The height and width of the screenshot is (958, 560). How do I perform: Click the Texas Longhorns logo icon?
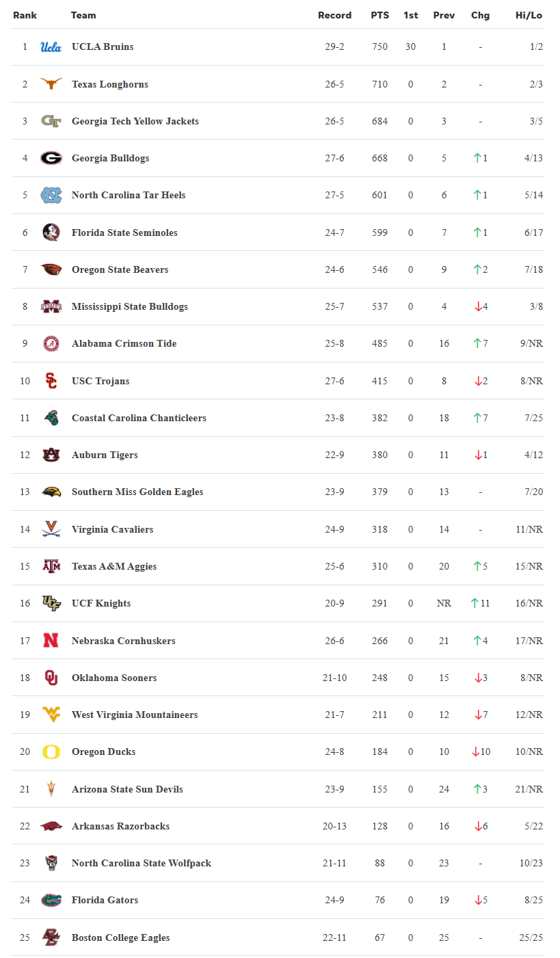pyautogui.click(x=51, y=84)
